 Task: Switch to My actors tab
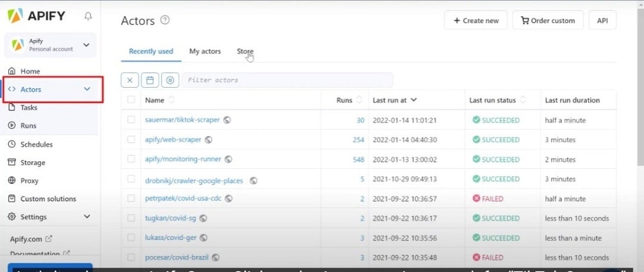click(205, 52)
